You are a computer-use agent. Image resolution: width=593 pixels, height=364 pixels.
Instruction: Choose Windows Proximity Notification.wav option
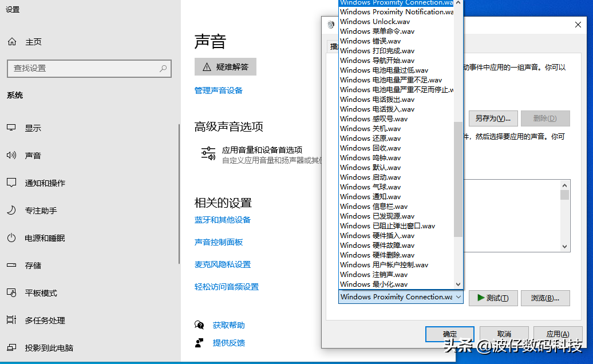396,11
